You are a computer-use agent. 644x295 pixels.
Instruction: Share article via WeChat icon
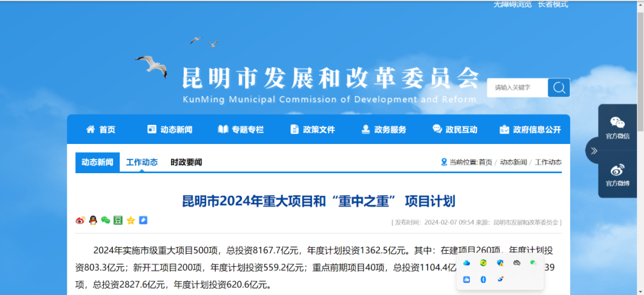pyautogui.click(x=106, y=220)
